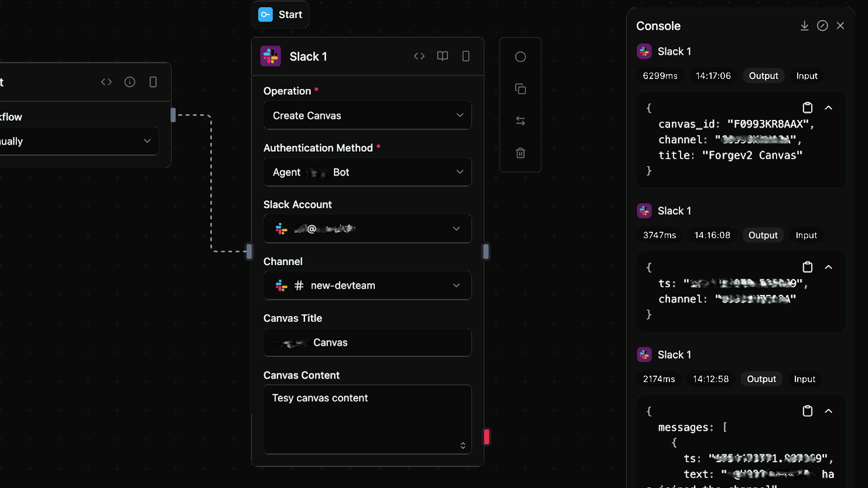Collapse the 14:16:08 output entry chevron
The height and width of the screenshot is (488, 868).
pos(828,267)
